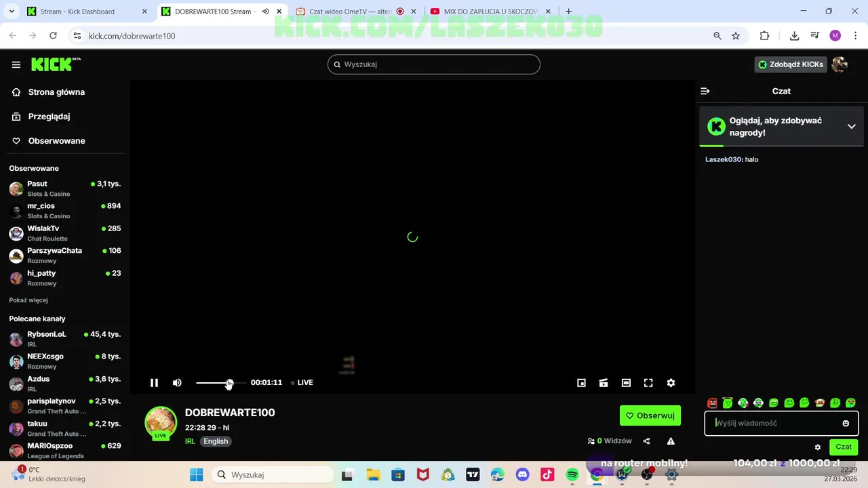868x488 pixels.
Task: Open parisplatynov recommended channel
Action: (x=64, y=406)
